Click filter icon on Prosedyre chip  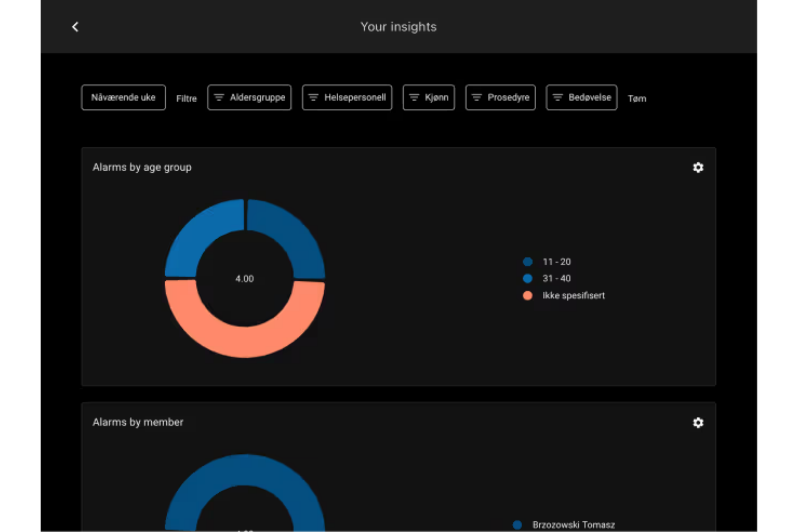point(477,98)
